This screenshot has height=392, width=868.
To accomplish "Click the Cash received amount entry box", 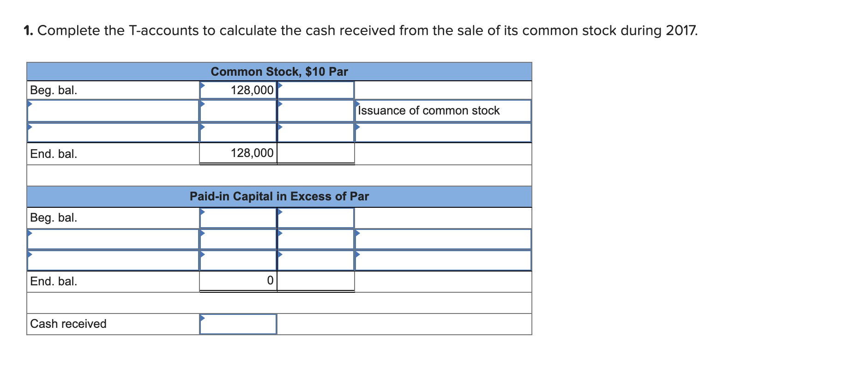I will click(x=238, y=324).
